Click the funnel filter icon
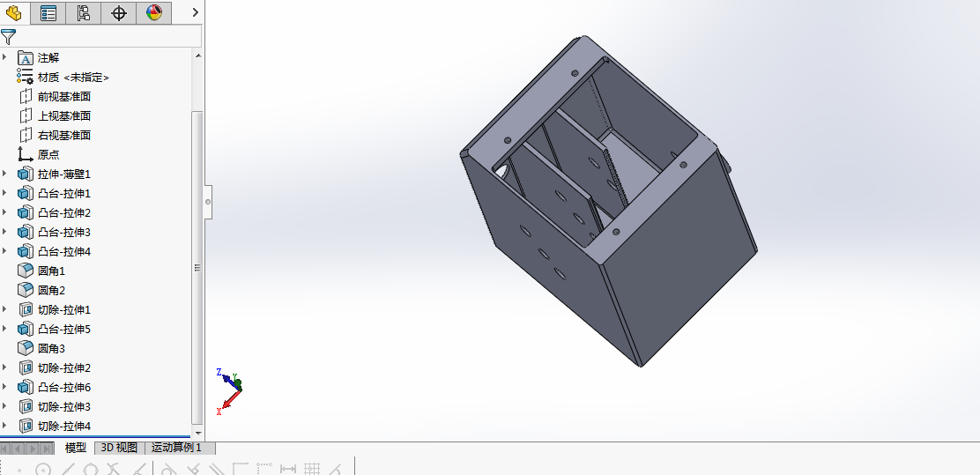 (8, 36)
